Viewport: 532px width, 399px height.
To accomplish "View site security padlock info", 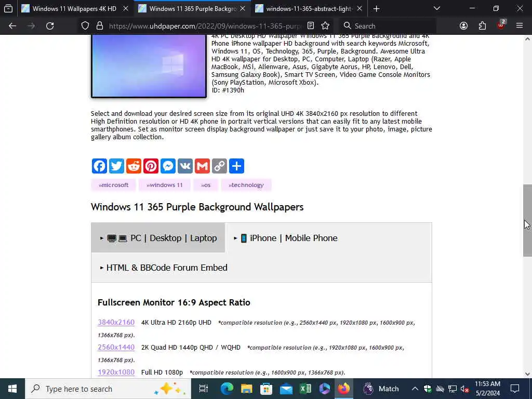I will pyautogui.click(x=99, y=26).
